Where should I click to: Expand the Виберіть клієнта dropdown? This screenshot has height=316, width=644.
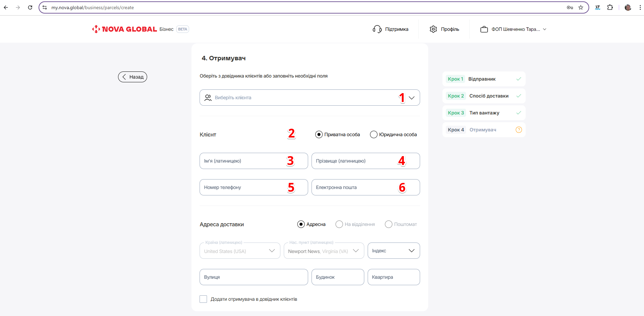click(411, 98)
